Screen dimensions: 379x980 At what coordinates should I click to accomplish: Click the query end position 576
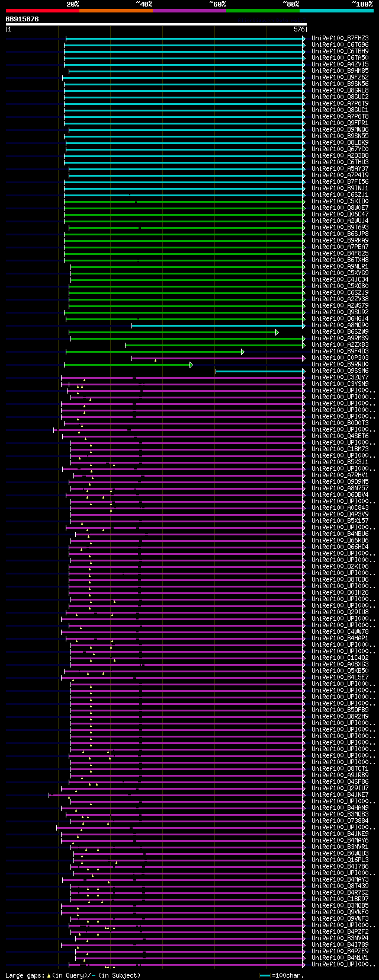pyautogui.click(x=299, y=29)
